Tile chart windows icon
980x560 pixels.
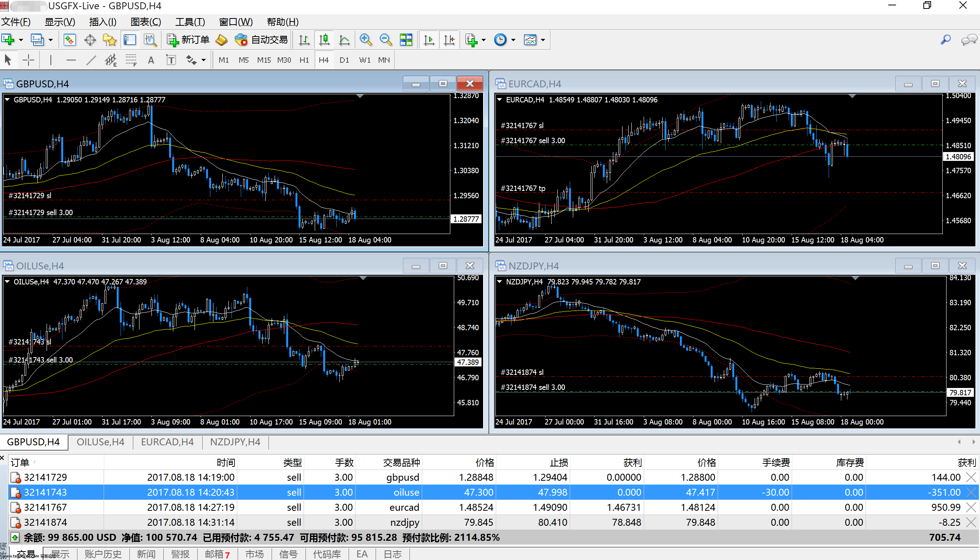(x=406, y=40)
